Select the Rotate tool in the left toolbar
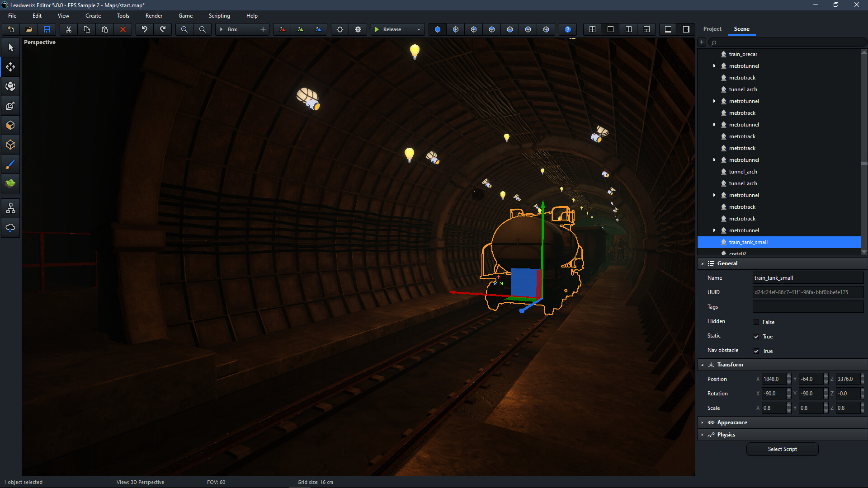Image resolution: width=868 pixels, height=488 pixels. coord(10,86)
